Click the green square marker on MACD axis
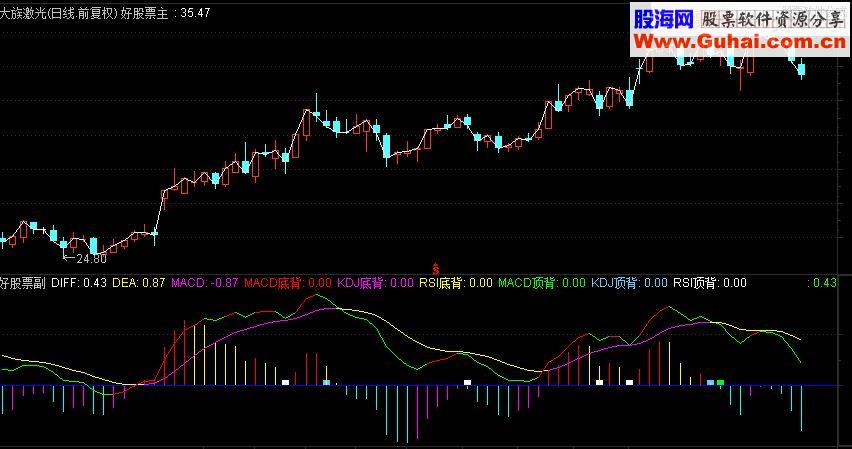Viewport: 852px width, 449px height. 721,383
